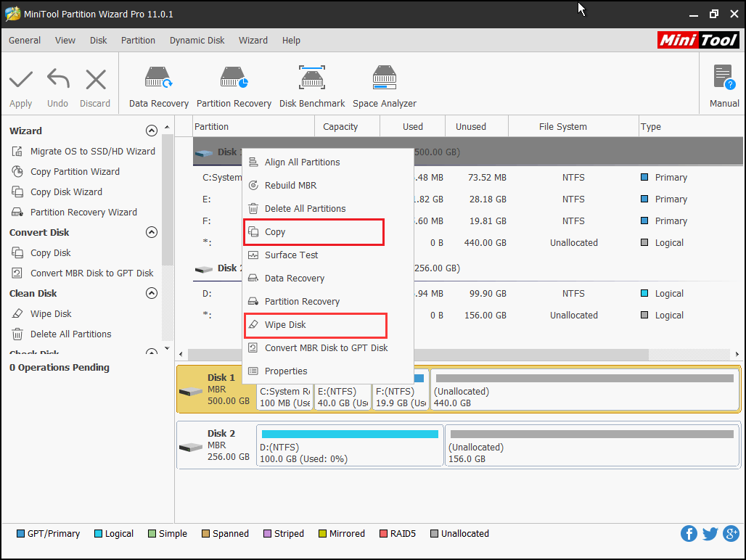Click the D: row in partition list

coord(468,294)
